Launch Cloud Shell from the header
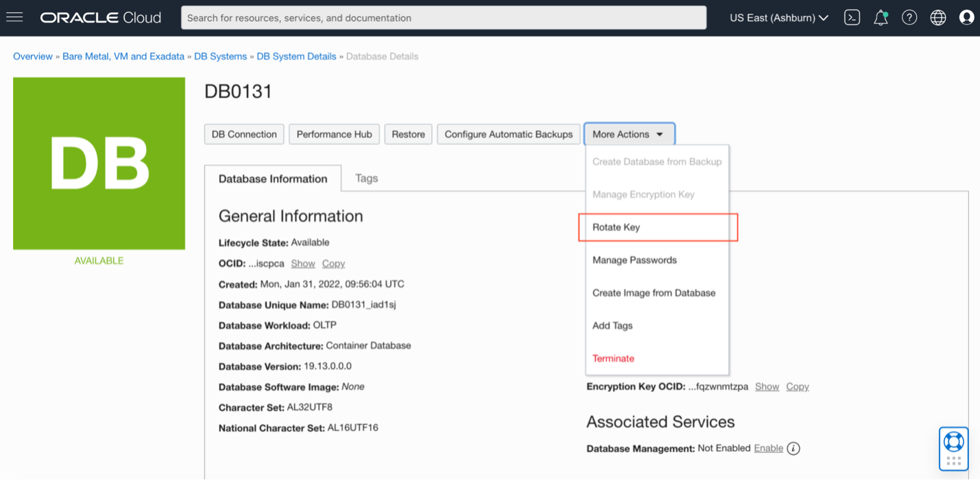 pos(852,18)
